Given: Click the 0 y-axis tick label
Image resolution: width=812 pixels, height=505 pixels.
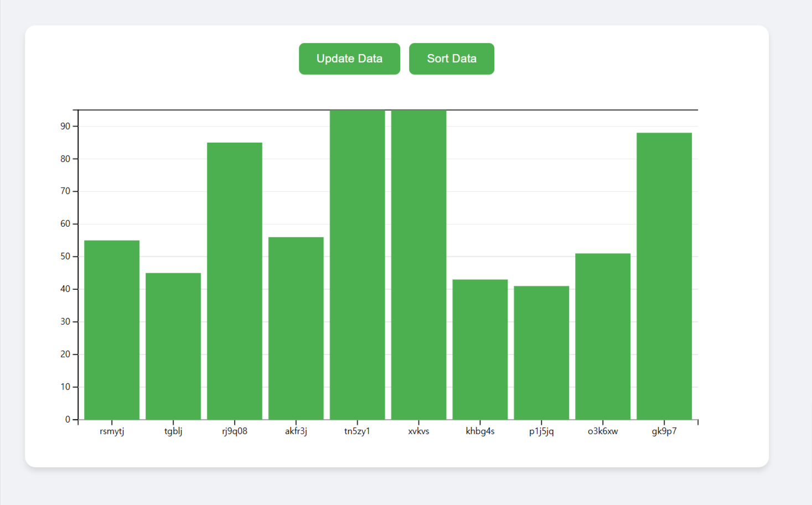Looking at the screenshot, I should [68, 419].
